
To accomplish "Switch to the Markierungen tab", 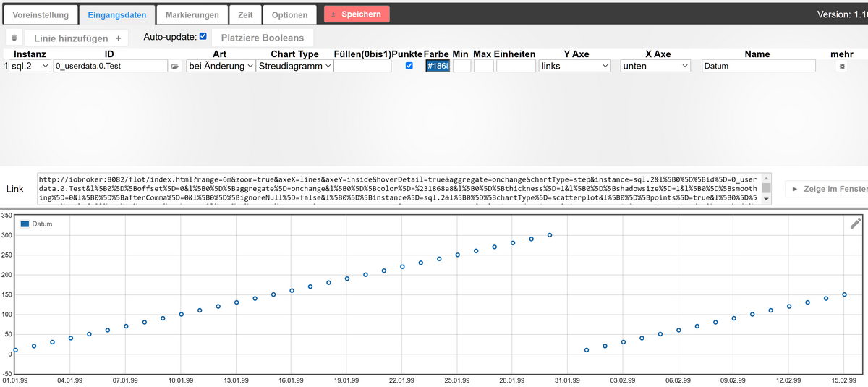I will 192,14.
